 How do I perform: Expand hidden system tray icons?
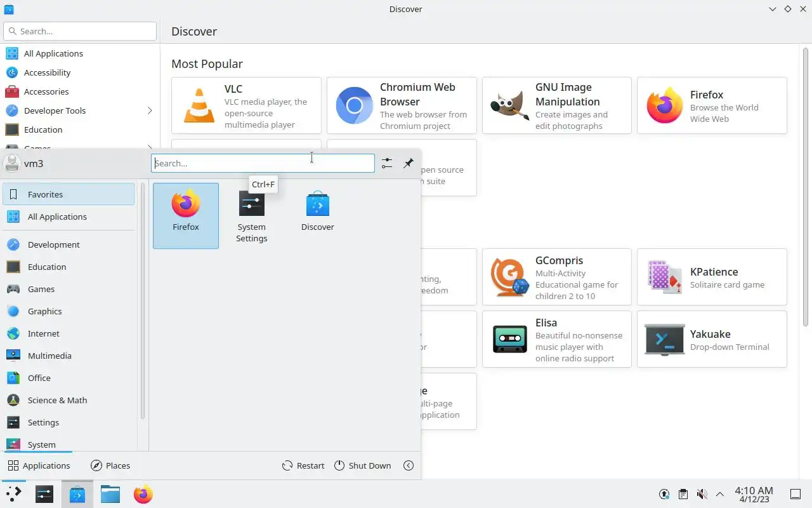point(720,494)
